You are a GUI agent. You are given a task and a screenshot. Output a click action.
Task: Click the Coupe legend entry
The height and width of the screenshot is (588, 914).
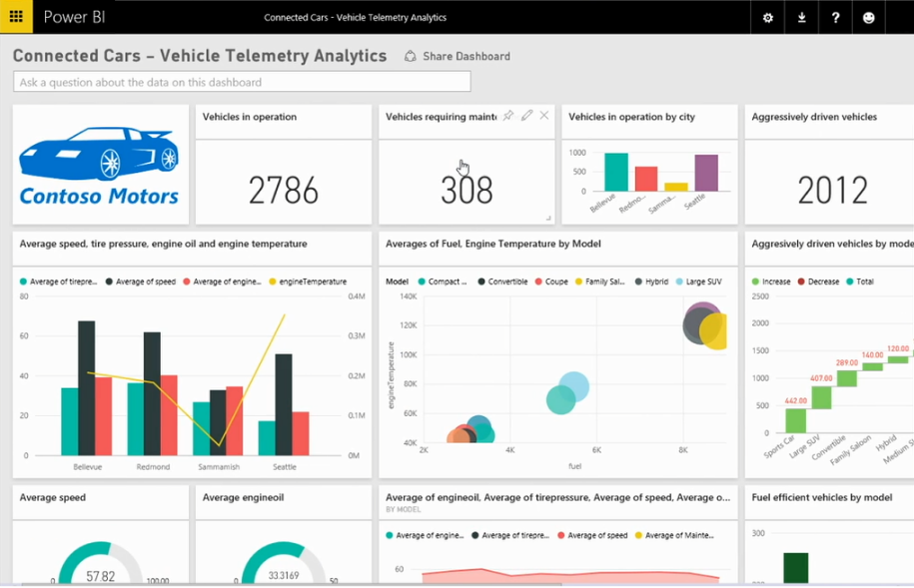[551, 282]
